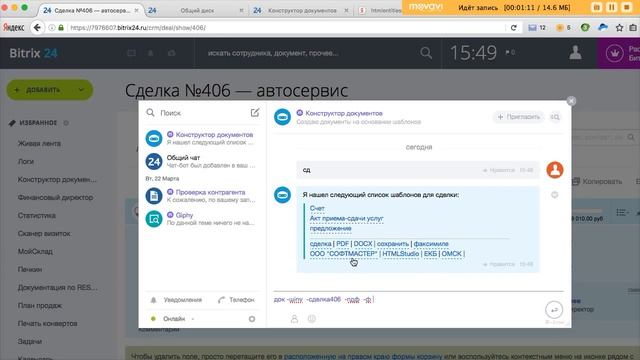Image resolution: width=640 pixels, height=360 pixels.
Task: Click the факсимиле option link
Action: coord(431,244)
